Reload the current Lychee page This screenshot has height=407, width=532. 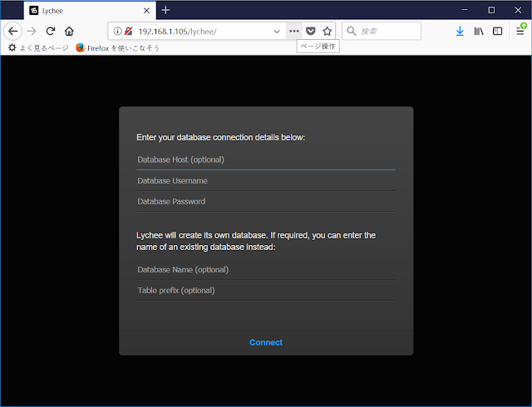point(51,32)
